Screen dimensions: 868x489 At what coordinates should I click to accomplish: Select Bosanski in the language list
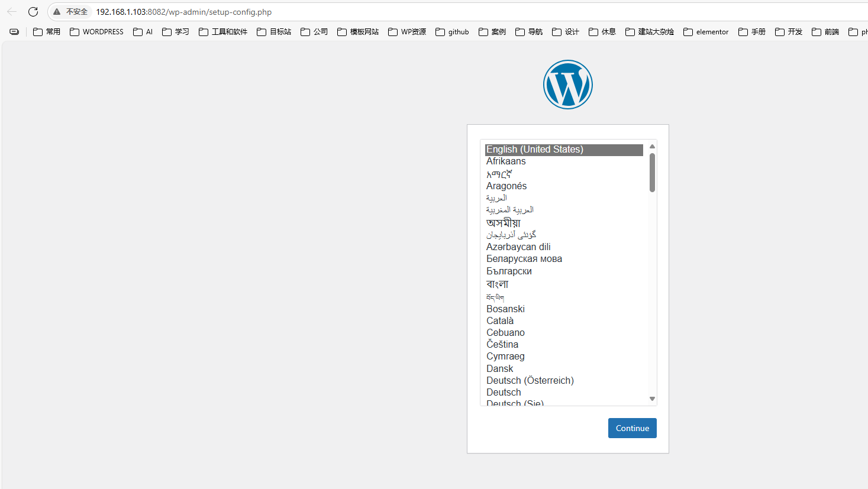point(564,309)
